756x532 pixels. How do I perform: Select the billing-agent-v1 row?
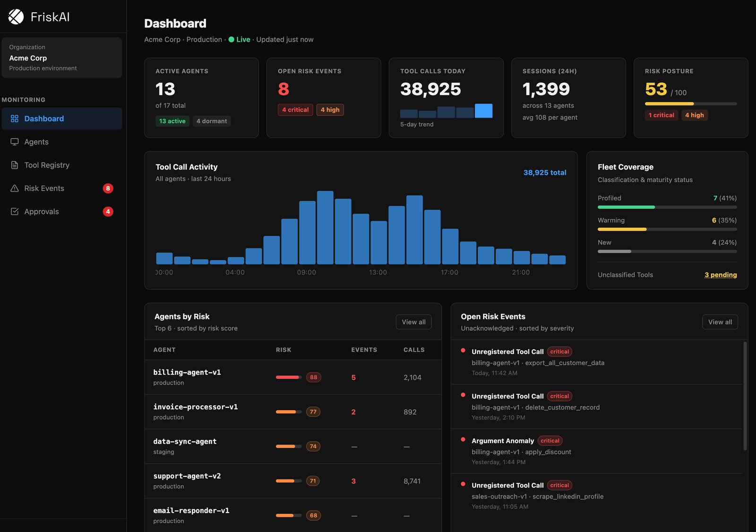click(293, 378)
